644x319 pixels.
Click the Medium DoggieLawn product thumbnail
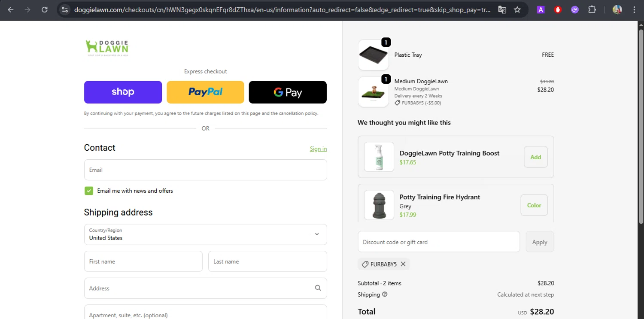tap(373, 91)
